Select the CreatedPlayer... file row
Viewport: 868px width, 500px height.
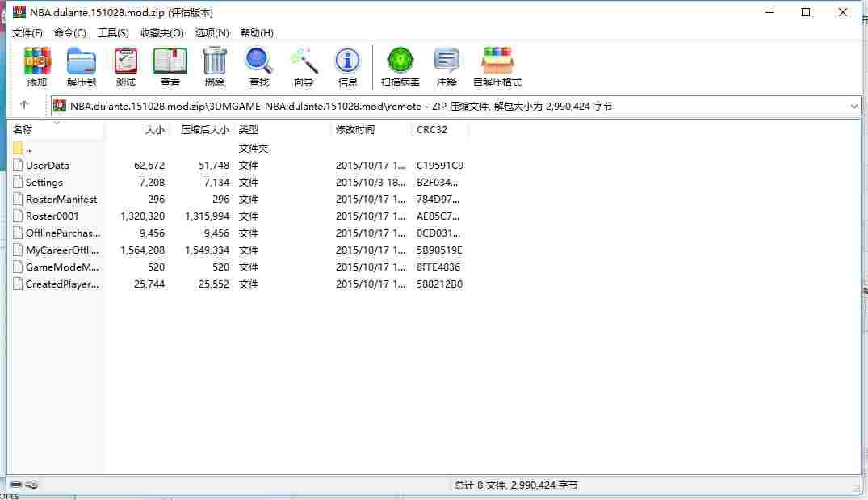click(x=238, y=284)
